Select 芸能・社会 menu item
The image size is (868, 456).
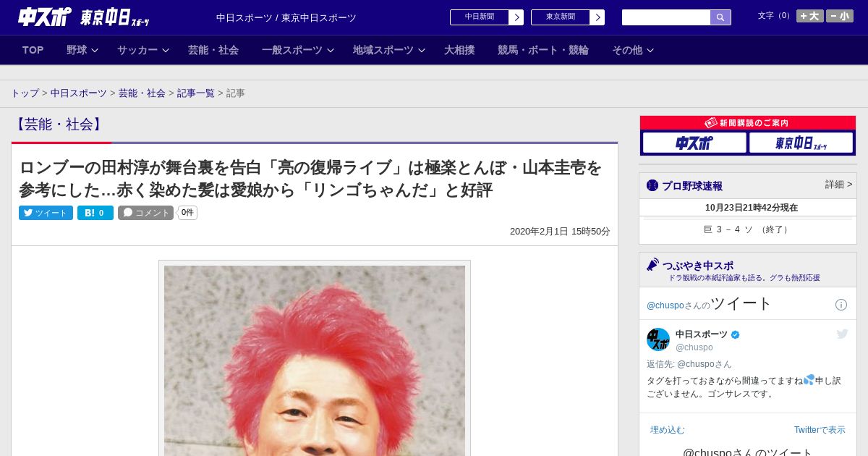[x=213, y=50]
